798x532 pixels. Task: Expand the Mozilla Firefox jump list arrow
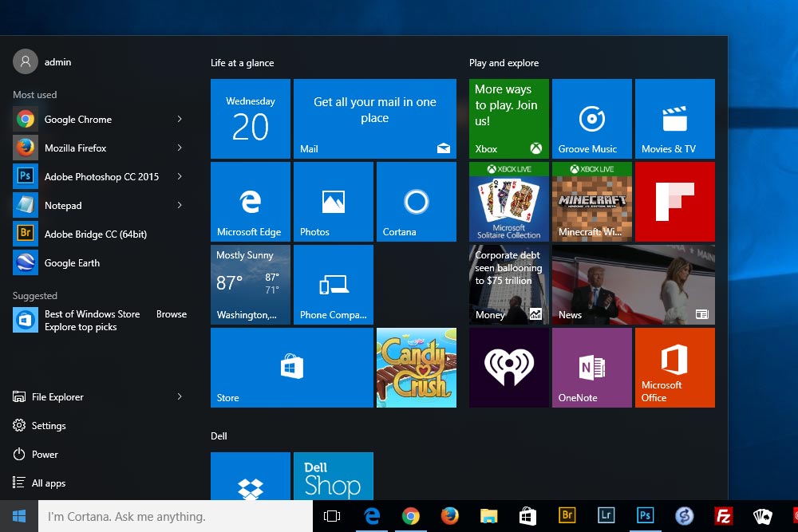pyautogui.click(x=180, y=148)
